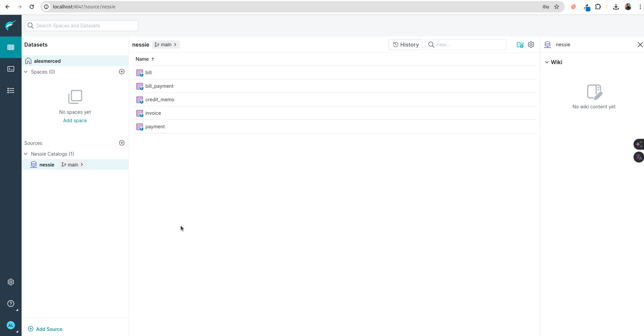Open the Datasets grid icon
This screenshot has width=644, height=336.
[11, 47]
